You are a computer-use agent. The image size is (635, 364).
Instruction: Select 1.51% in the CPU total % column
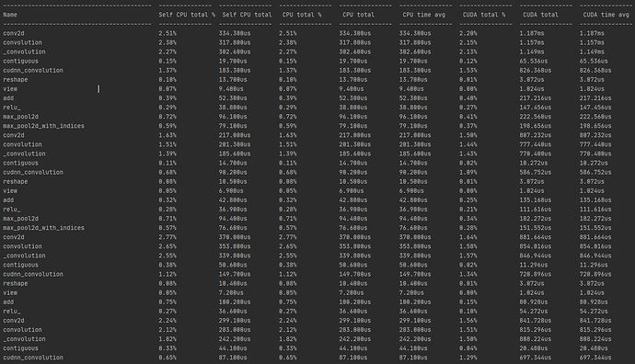tap(287, 144)
